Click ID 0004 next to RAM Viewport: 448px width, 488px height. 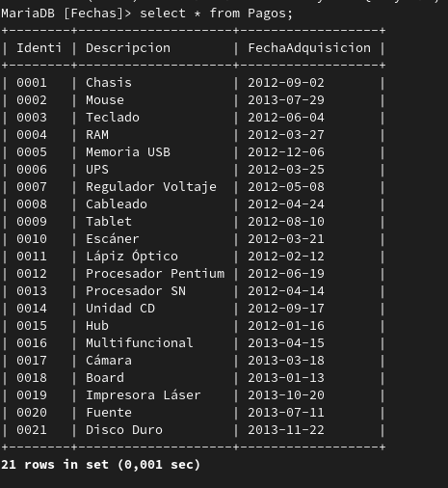[x=32, y=135]
